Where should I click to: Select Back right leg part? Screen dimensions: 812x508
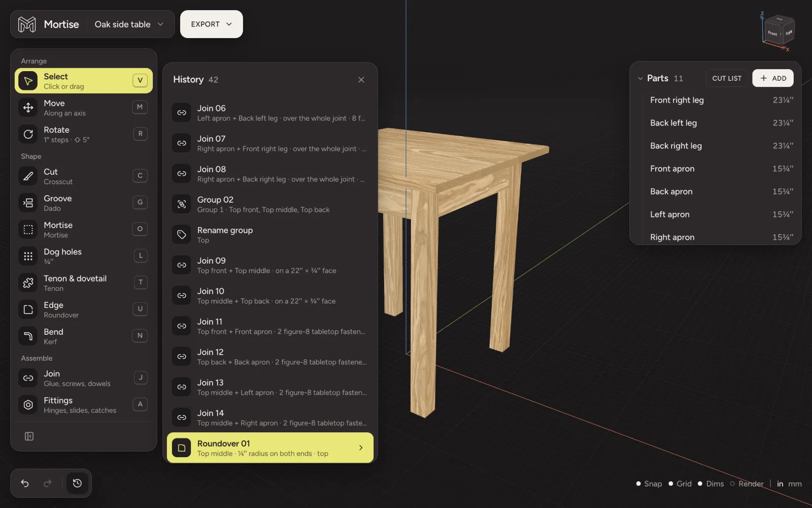click(x=721, y=146)
